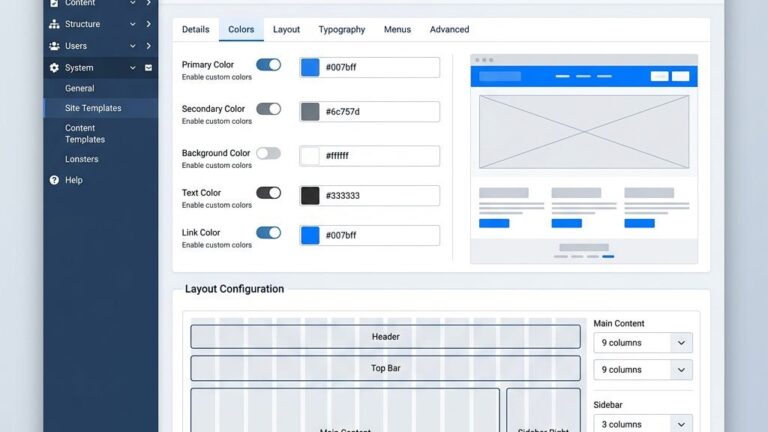The height and width of the screenshot is (432, 768).
Task: Open Content Templates in sidebar
Action: [85, 134]
